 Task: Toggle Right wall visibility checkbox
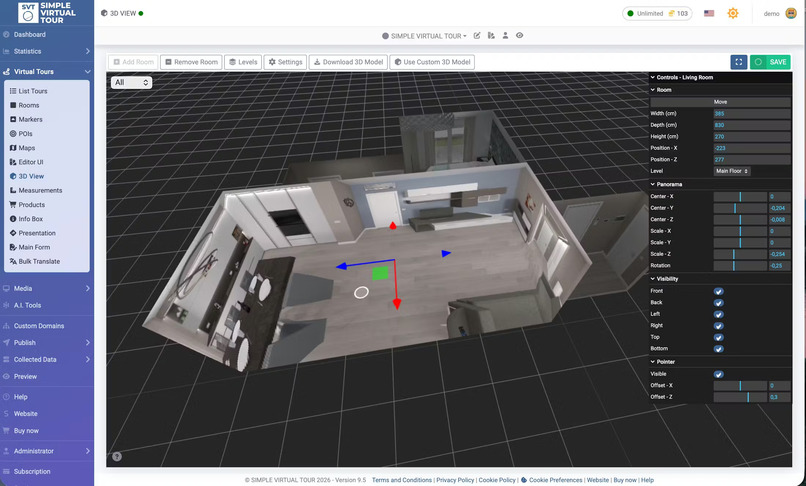pos(719,326)
